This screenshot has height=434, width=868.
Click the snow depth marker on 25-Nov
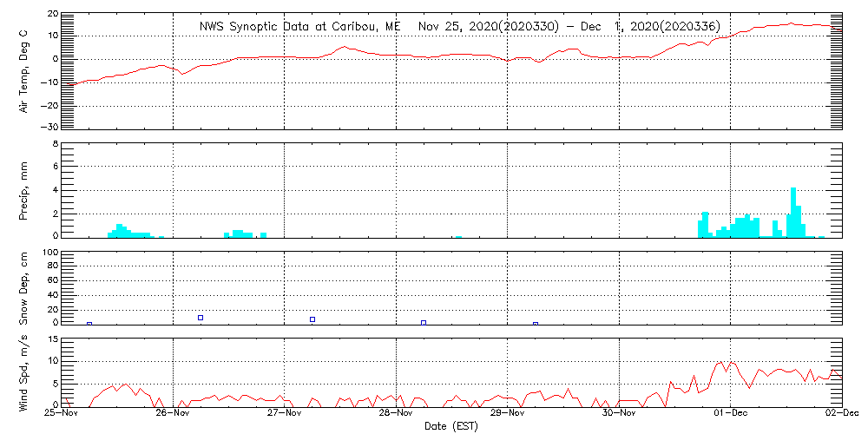click(x=89, y=324)
